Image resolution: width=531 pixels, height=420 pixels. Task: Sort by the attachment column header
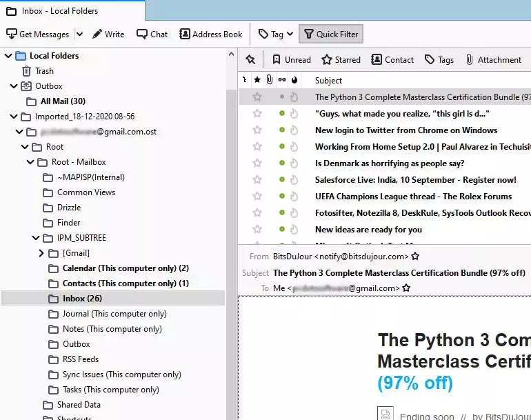pos(270,80)
